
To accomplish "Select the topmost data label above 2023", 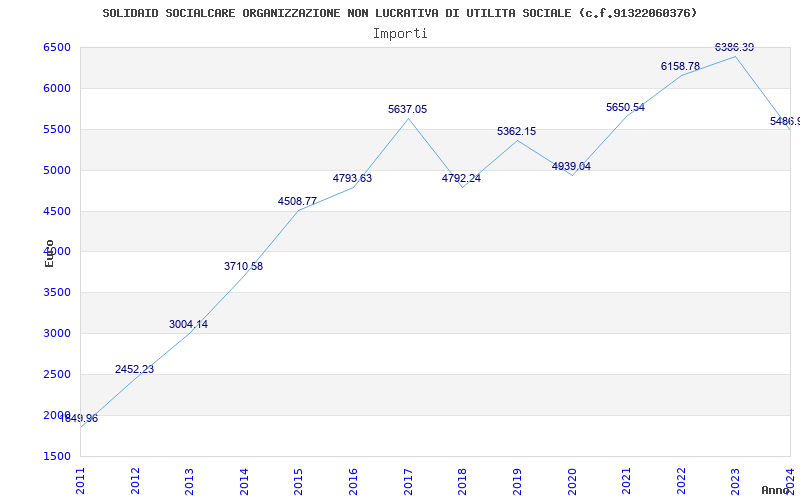I will [735, 47].
